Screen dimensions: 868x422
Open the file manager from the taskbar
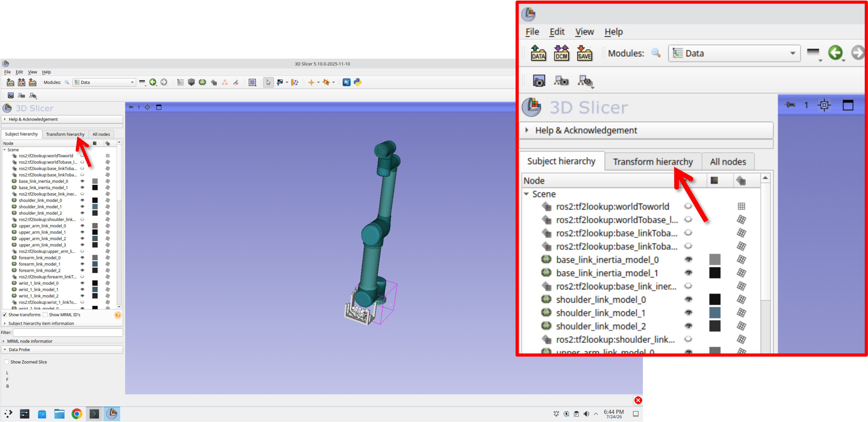pos(59,414)
